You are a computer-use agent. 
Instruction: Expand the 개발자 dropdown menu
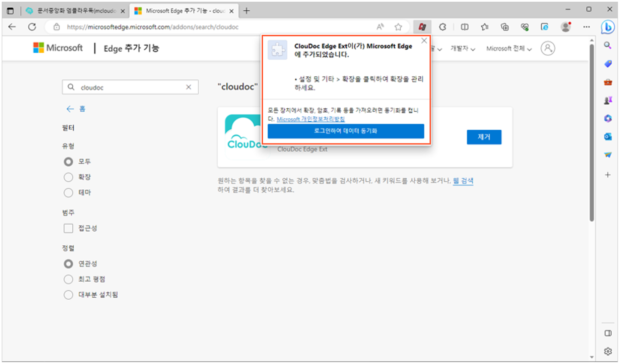(463, 49)
